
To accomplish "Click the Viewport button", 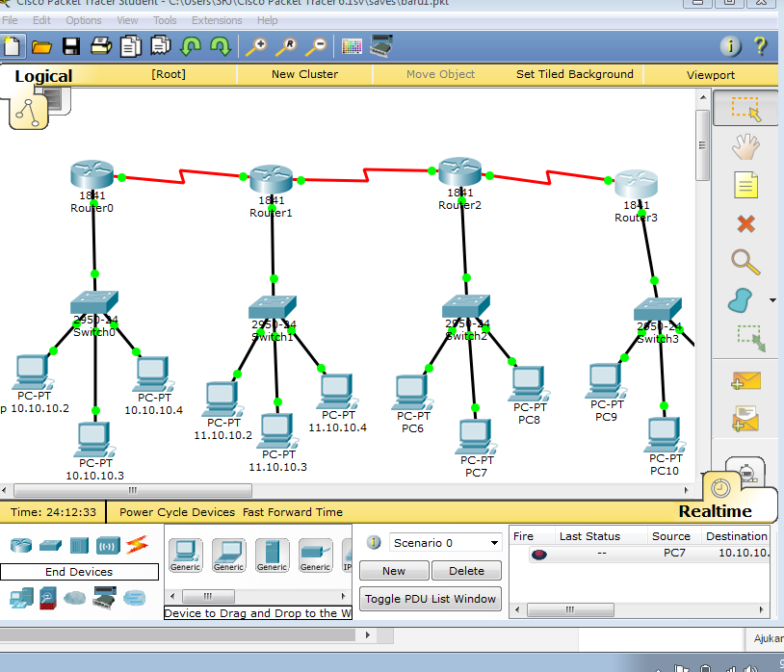I will (711, 75).
